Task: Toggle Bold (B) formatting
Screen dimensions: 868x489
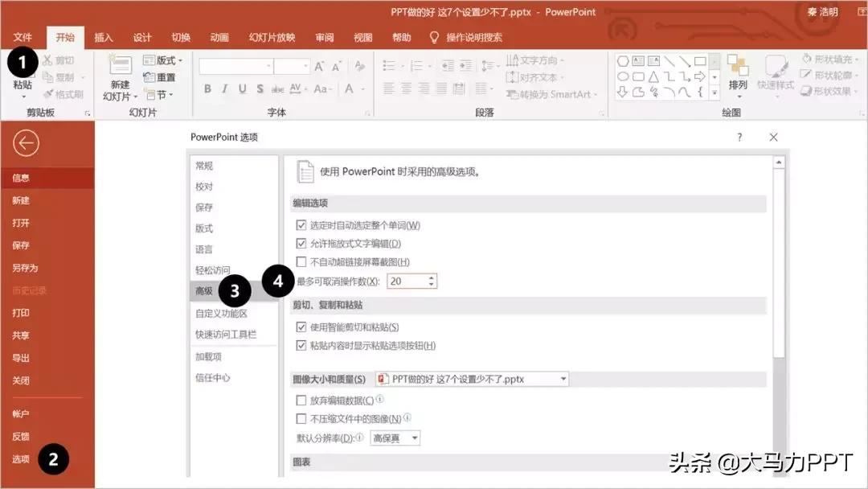Action: 207,88
